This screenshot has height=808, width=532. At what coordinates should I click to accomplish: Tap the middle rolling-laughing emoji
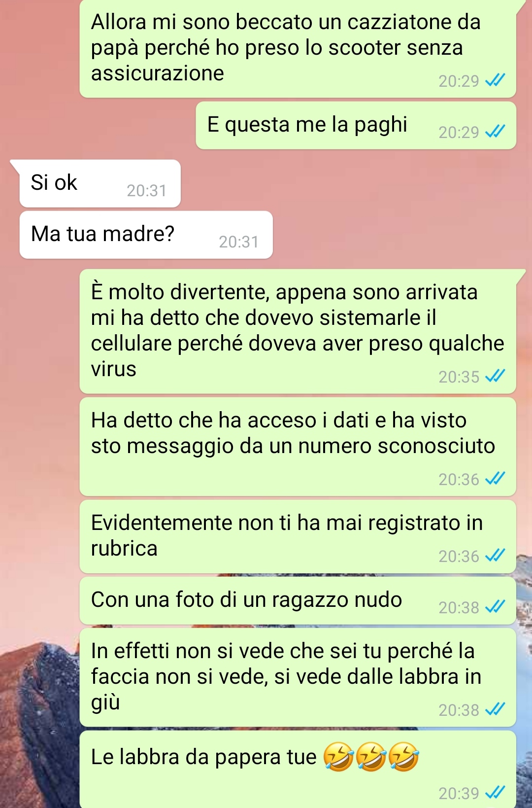(371, 757)
